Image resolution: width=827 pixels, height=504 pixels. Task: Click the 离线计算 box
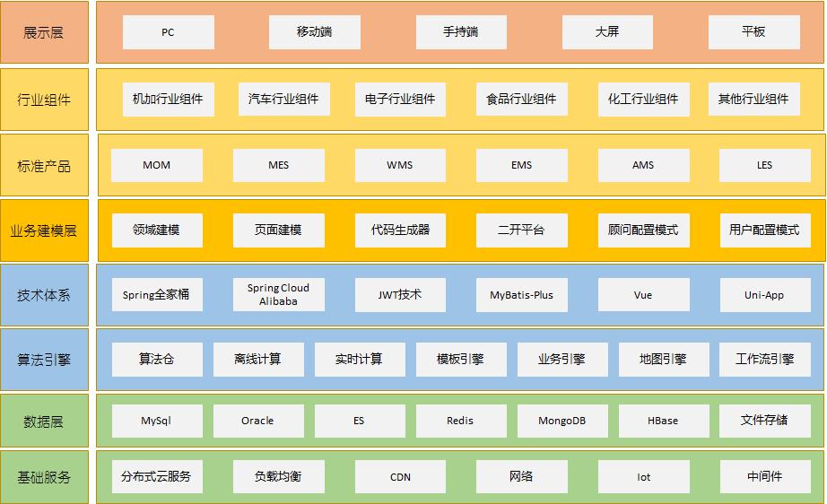pos(258,360)
